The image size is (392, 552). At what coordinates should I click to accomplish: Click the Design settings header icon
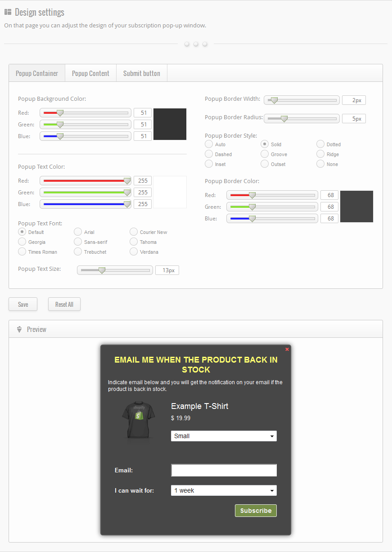click(8, 12)
